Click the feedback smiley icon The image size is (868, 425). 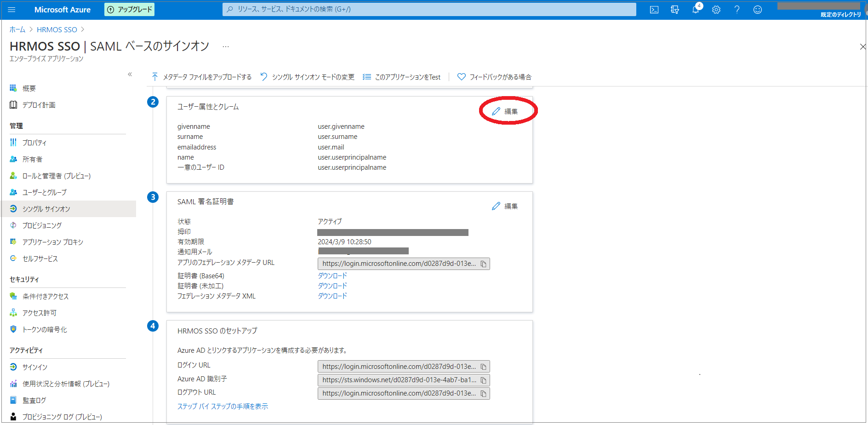coord(758,10)
